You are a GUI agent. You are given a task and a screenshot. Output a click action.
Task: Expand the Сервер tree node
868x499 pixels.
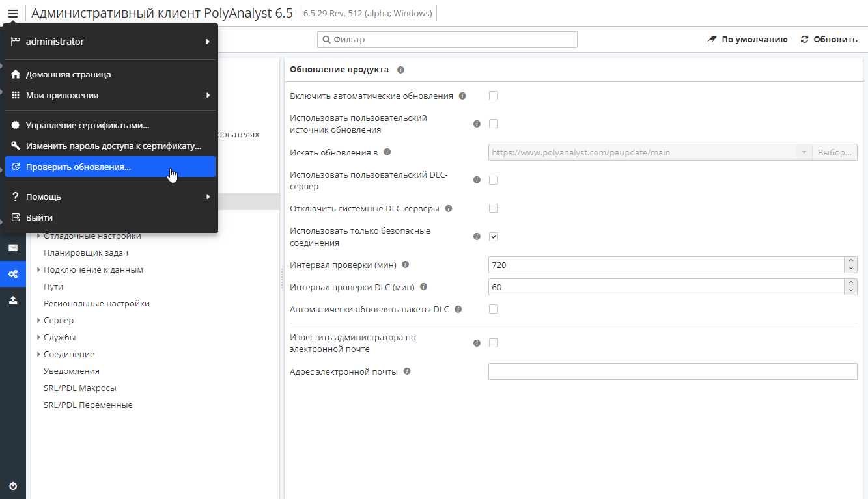tap(39, 320)
